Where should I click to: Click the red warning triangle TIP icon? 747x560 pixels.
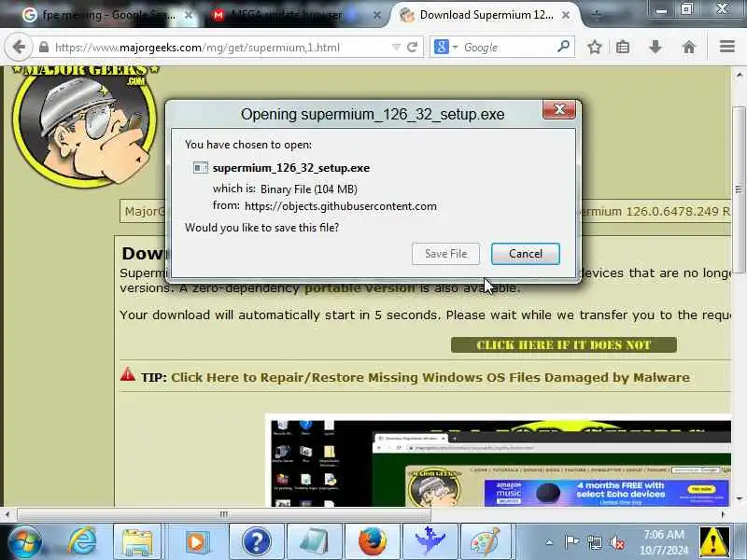pos(128,375)
